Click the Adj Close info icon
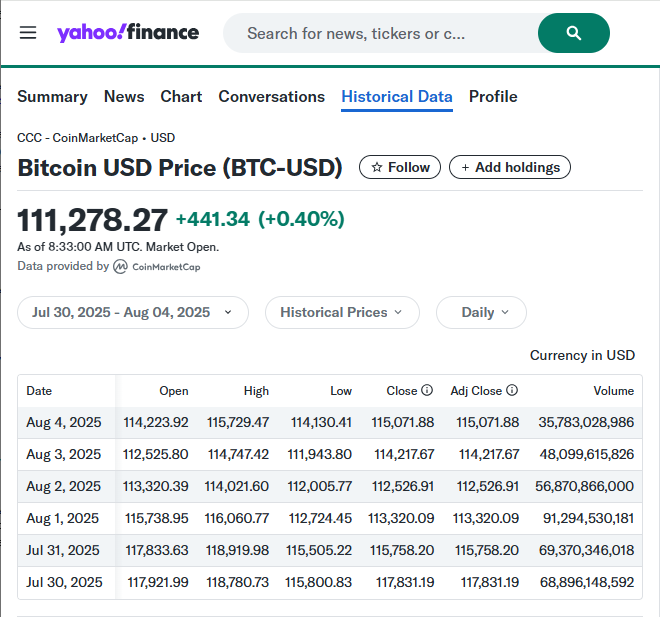Viewport: 660px width, 617px height. (x=512, y=390)
